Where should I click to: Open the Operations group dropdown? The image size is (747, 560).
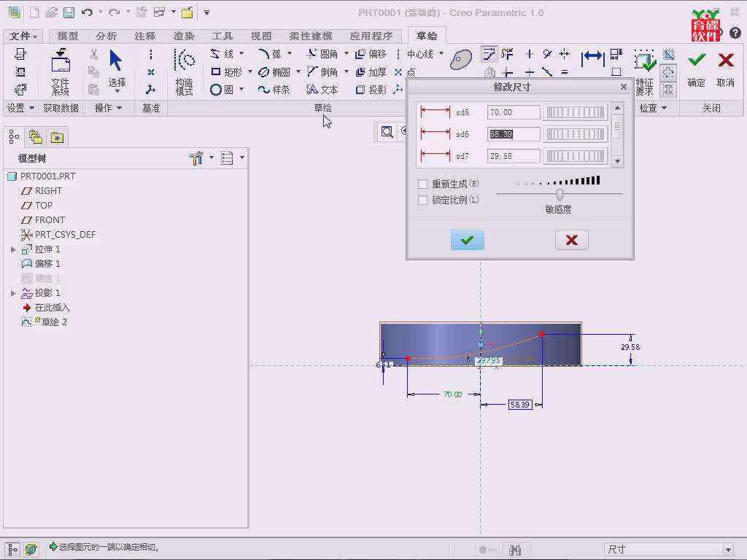pyautogui.click(x=108, y=108)
